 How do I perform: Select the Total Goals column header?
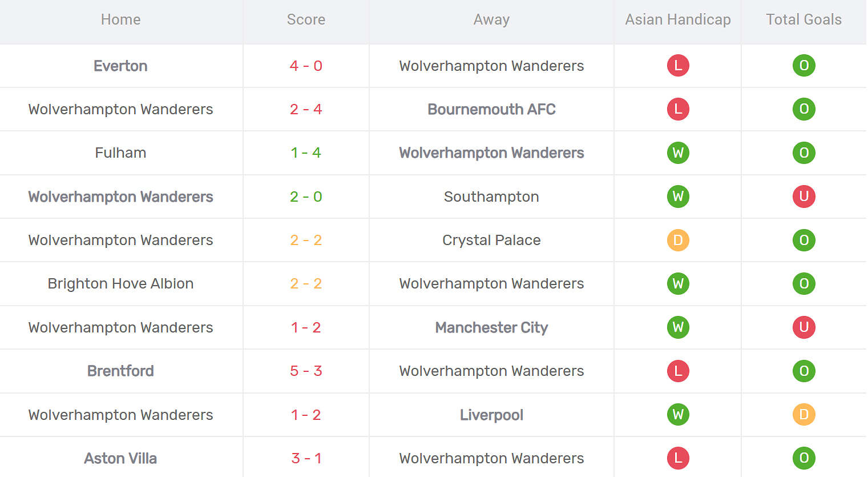(804, 20)
